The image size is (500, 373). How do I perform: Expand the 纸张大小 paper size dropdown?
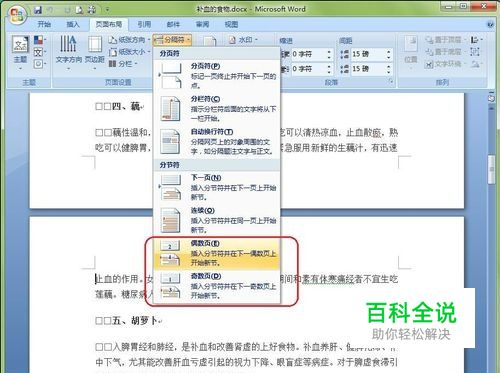click(129, 52)
